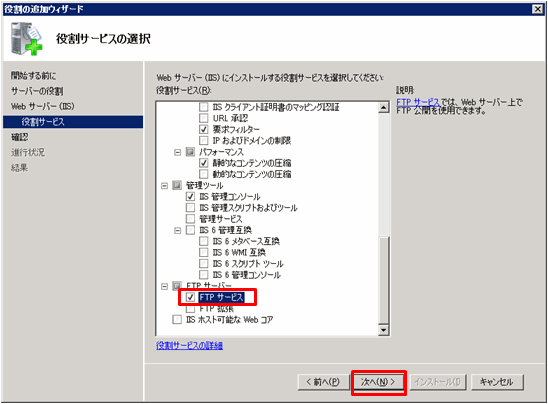The width and height of the screenshot is (548, 404).
Task: Collapse the FTP サーバー tree node
Action: (x=164, y=287)
